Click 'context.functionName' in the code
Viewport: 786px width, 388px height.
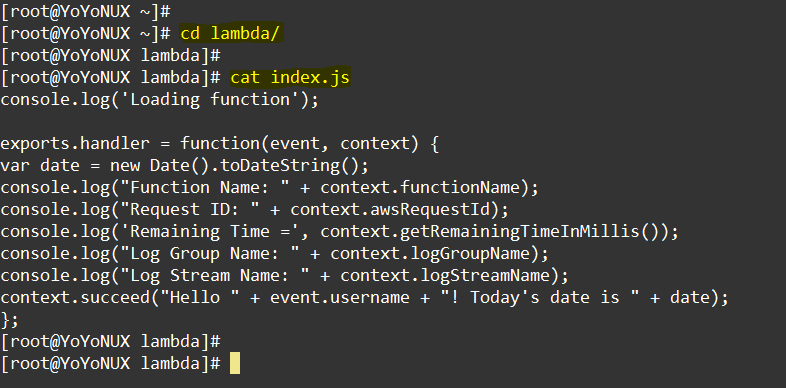420,188
